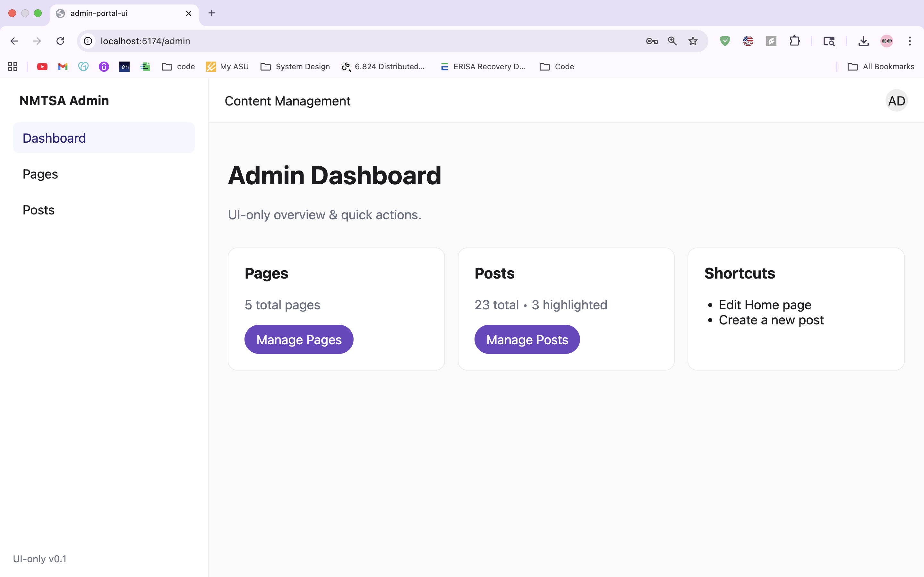This screenshot has width=924, height=577.
Task: Select Posts in the sidebar
Action: (x=38, y=210)
